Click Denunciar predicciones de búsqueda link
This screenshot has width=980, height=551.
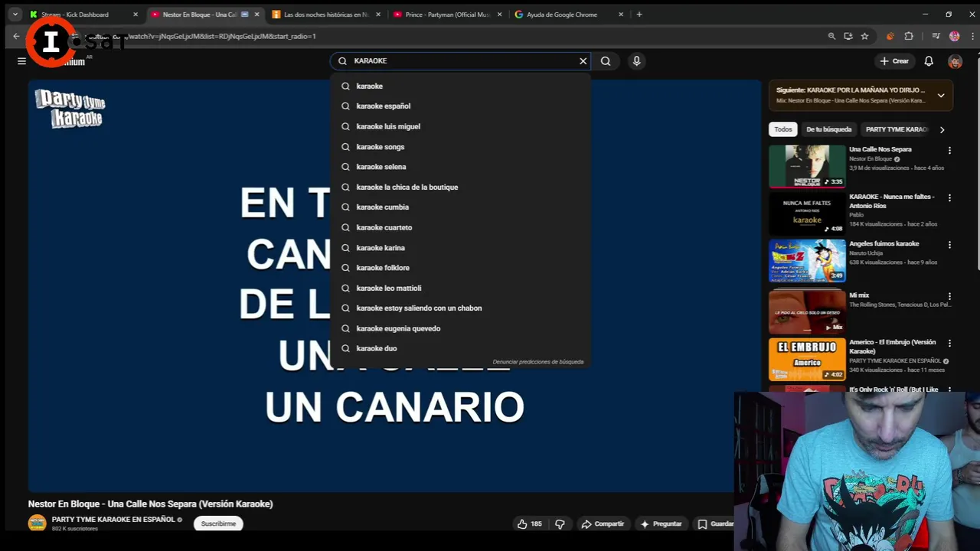(x=538, y=362)
